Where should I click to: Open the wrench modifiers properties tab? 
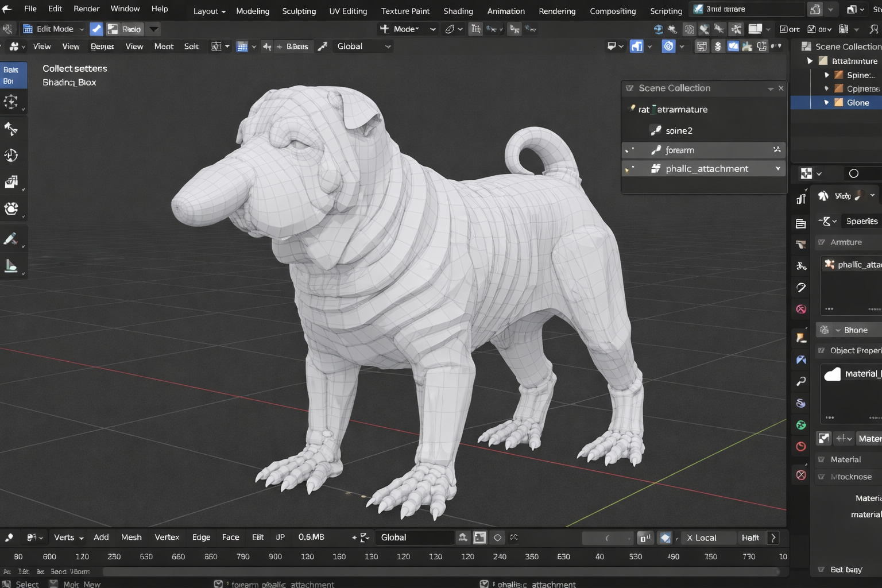click(801, 381)
